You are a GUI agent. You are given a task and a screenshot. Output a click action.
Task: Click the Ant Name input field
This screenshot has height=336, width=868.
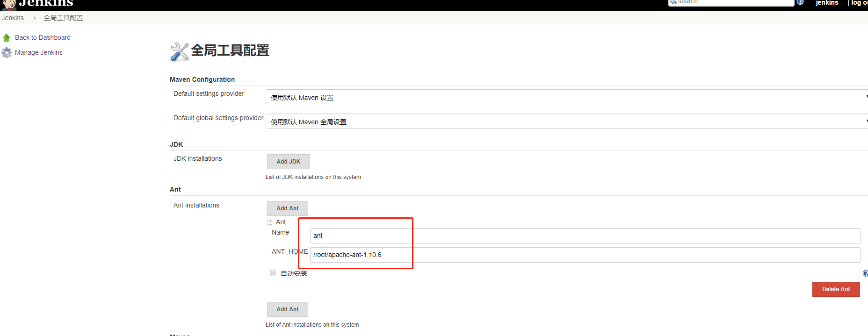pos(585,236)
